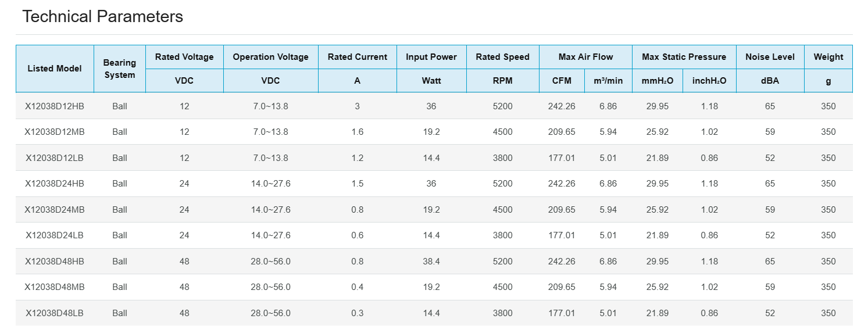
Task: Click the X12038D48LB model cell
Action: point(55,313)
